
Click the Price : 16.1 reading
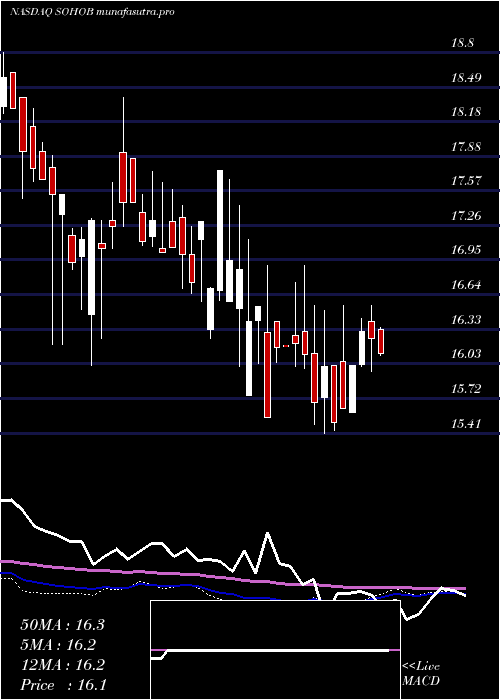[63, 685]
